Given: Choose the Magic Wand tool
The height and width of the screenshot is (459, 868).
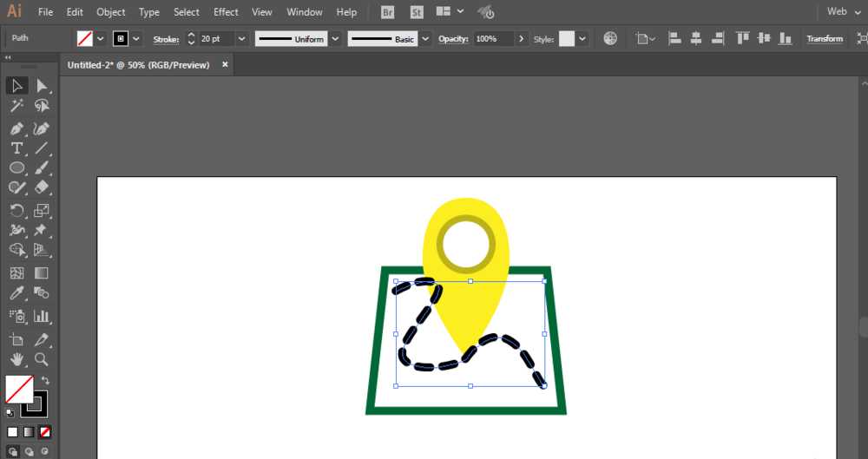Looking at the screenshot, I should point(17,105).
